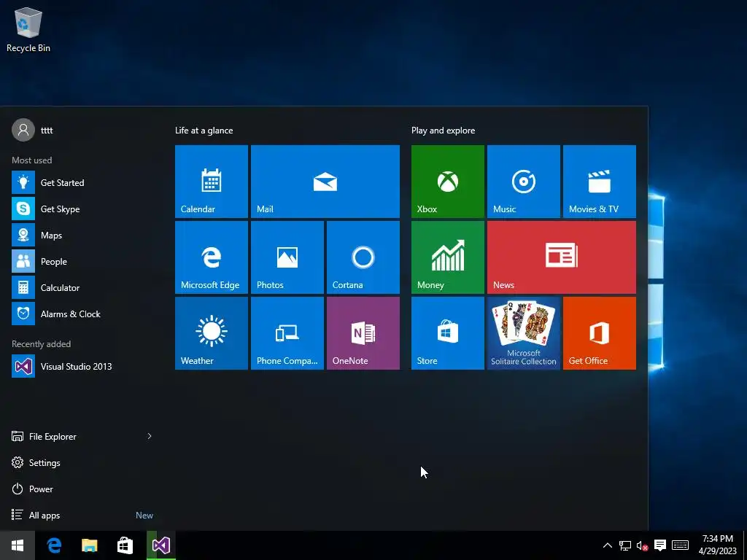747x560 pixels.
Task: Expand File Explorer jump list arrow
Action: [x=150, y=436]
